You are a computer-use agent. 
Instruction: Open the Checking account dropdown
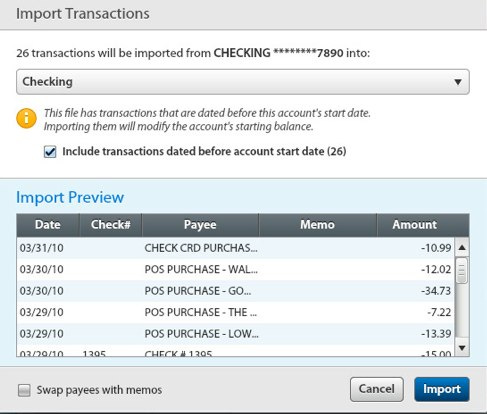pos(243,82)
